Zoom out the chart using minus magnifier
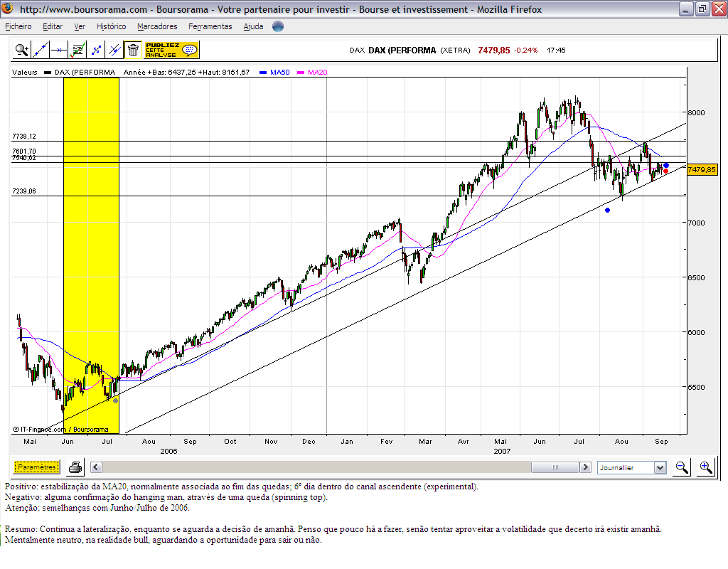Image resolution: width=728 pixels, height=569 pixels. [x=682, y=467]
